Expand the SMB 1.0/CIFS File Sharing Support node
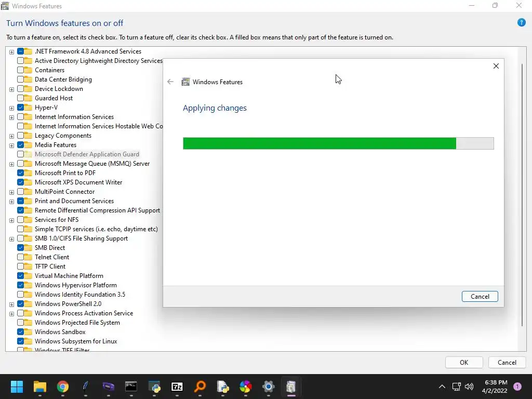The height and width of the screenshot is (399, 532). (11, 239)
